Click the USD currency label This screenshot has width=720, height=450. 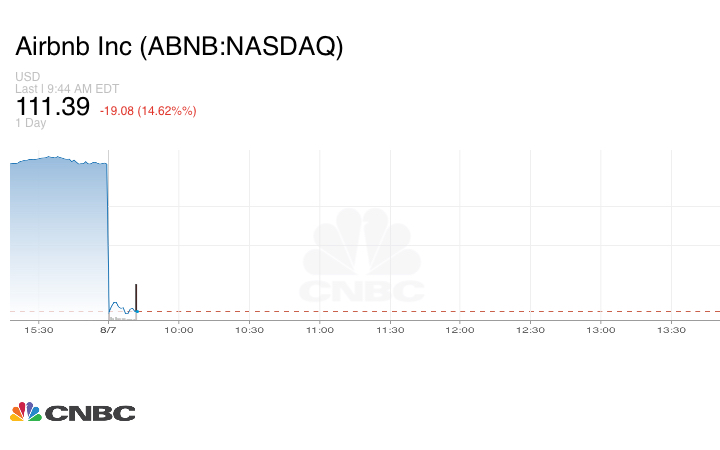(x=27, y=77)
